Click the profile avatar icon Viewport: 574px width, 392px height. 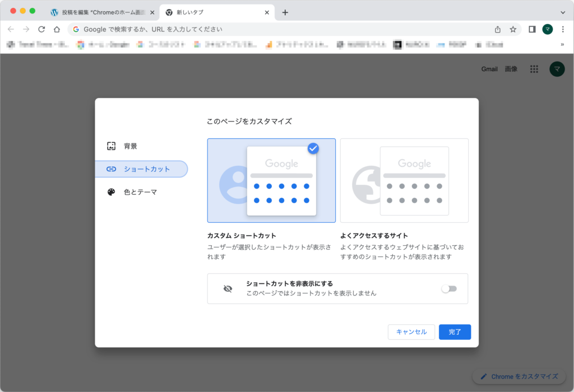557,69
